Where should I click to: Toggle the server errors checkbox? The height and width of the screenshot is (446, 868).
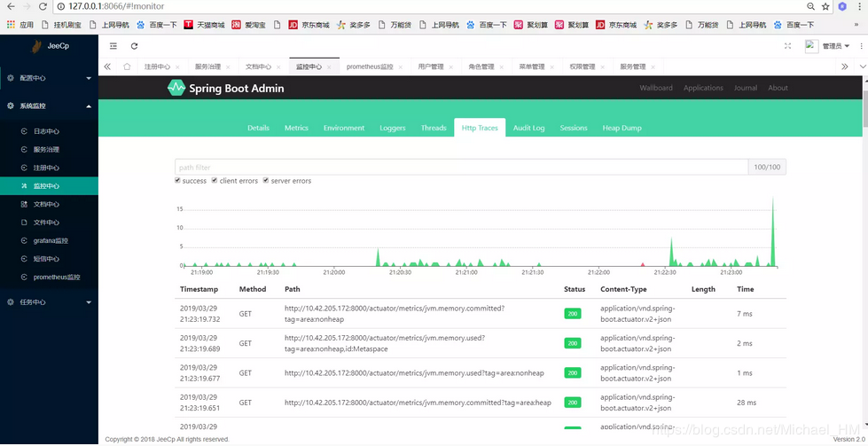[265, 181]
